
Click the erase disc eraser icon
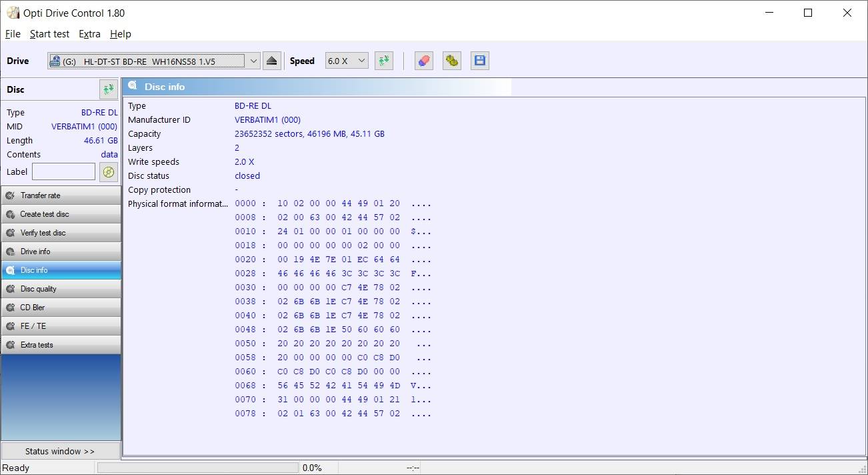pyautogui.click(x=423, y=61)
